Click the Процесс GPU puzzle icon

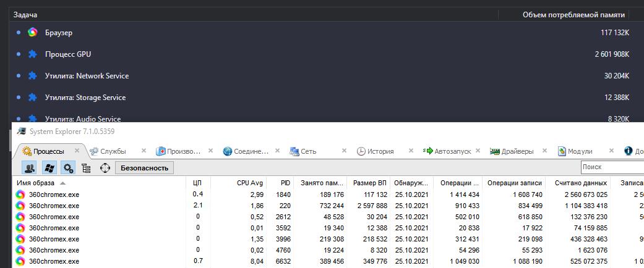(x=32, y=54)
